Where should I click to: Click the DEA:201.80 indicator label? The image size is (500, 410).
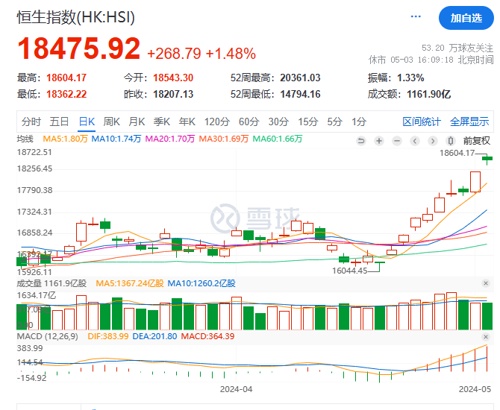(x=155, y=336)
